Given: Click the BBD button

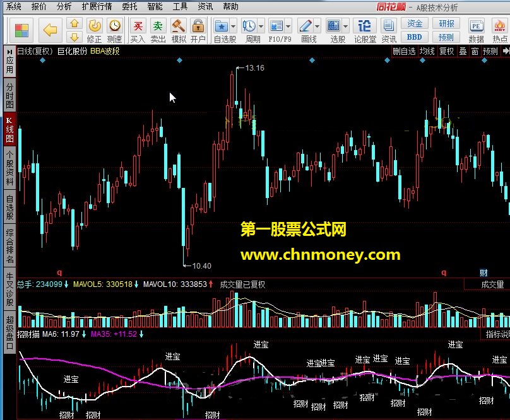Looking at the screenshot, I should pyautogui.click(x=414, y=37).
